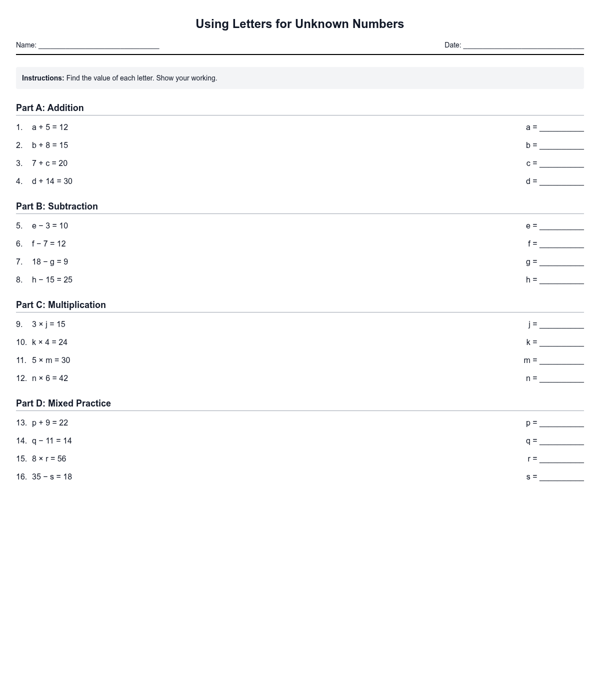The height and width of the screenshot is (700, 600).
Task: Click the Instructions text box
Action: coord(299,78)
